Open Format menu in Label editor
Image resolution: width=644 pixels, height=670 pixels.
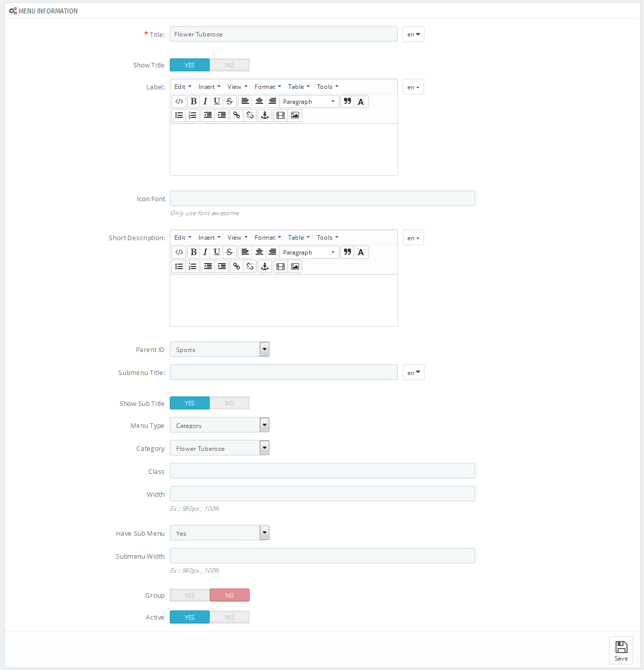pyautogui.click(x=268, y=86)
